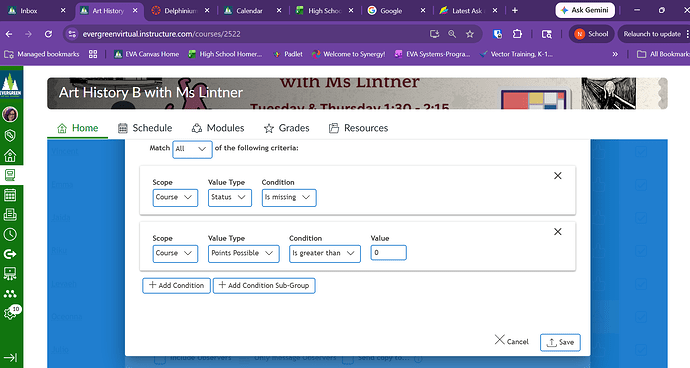Open the Courses book icon in sidebar

10,175
